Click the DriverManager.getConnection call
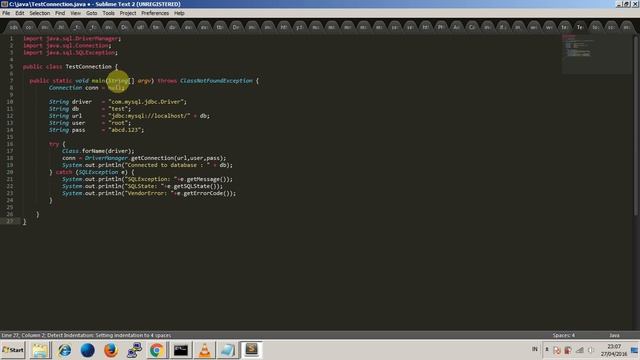640x360 pixels. pos(155,158)
